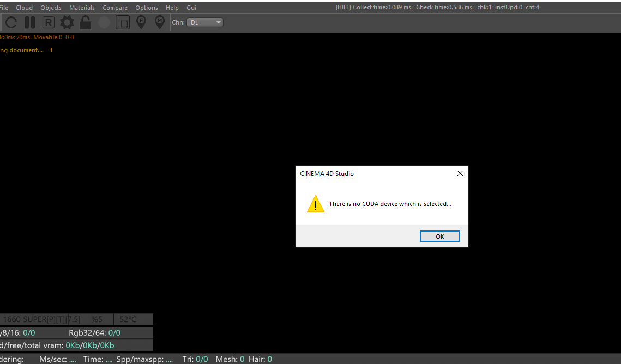Open the Materials menu
Image resolution: width=621 pixels, height=364 pixels.
click(82, 8)
